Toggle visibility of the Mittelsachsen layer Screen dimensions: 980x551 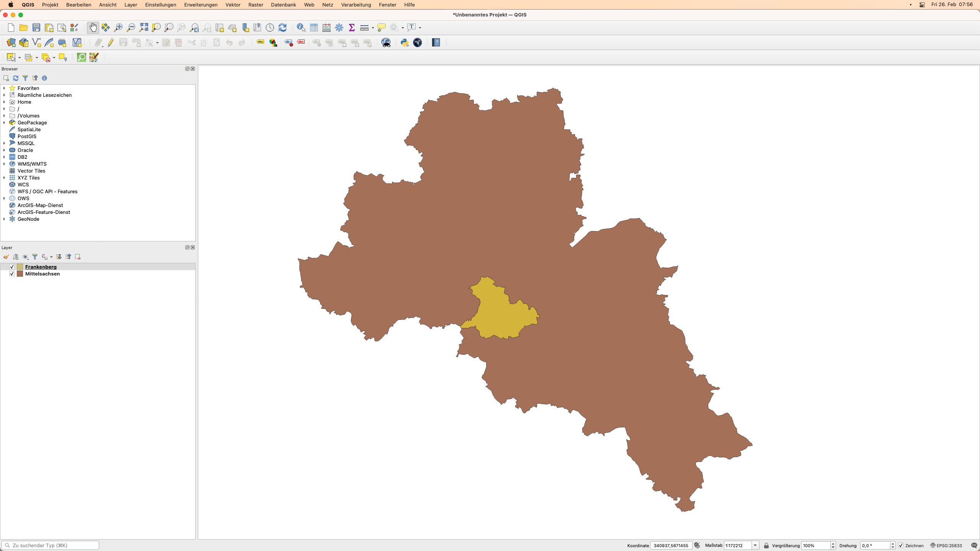pyautogui.click(x=12, y=274)
